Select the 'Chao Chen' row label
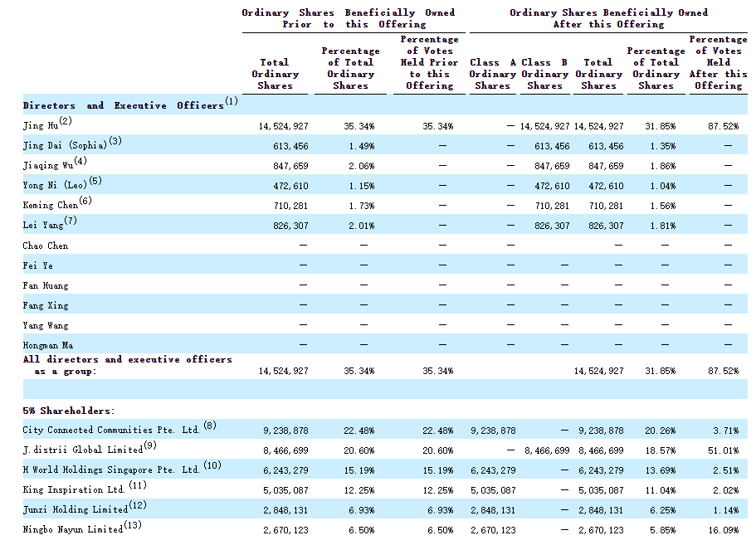 tap(46, 246)
